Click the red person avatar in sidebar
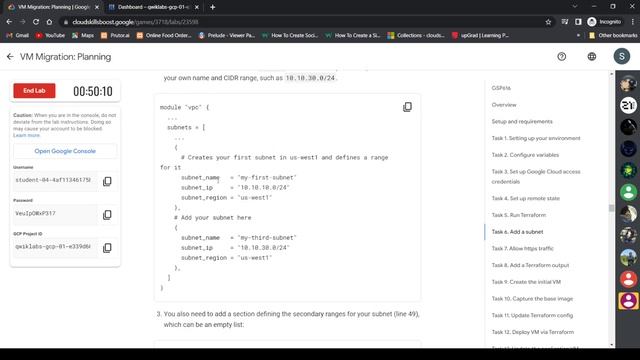The image size is (640, 360). 628,279
